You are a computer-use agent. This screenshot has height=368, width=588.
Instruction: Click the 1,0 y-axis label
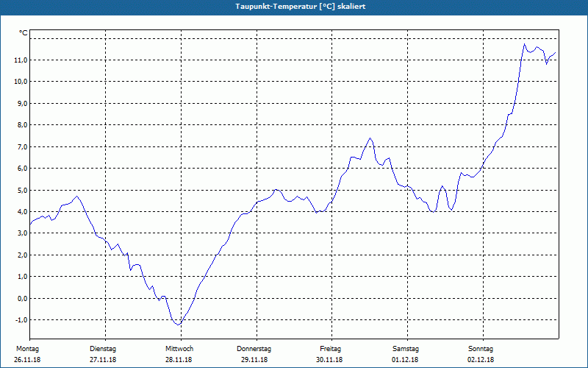point(22,277)
